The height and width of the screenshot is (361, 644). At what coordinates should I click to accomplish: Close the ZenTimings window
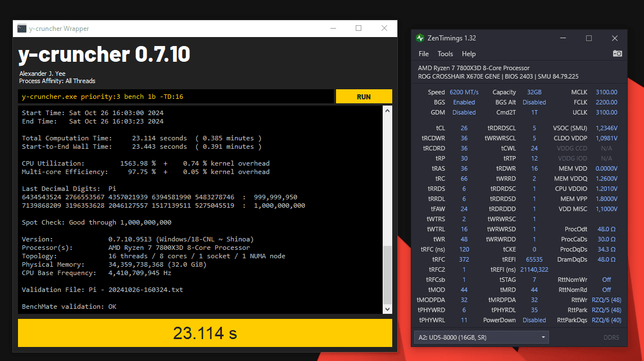click(x=615, y=38)
